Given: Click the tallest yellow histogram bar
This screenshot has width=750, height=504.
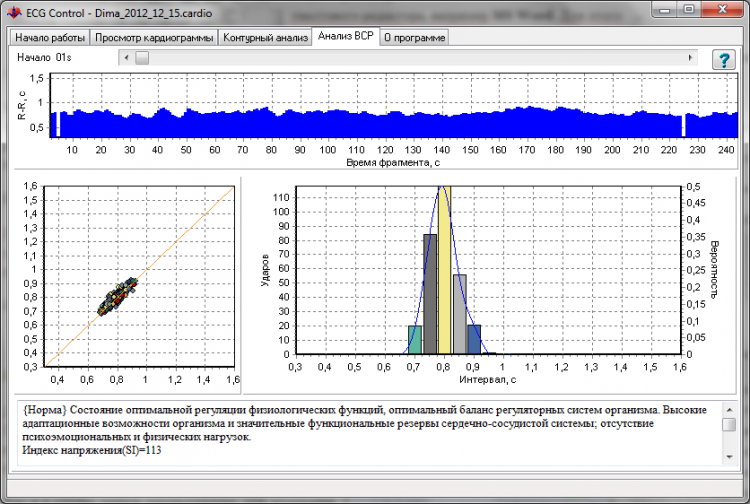Looking at the screenshot, I should coord(445,270).
